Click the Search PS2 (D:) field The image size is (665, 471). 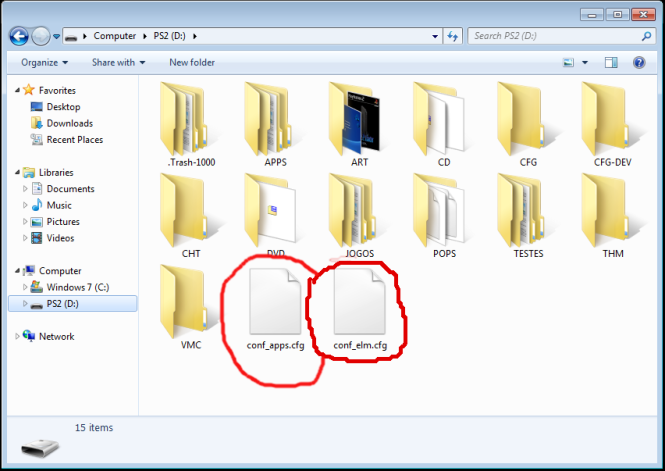click(x=553, y=36)
